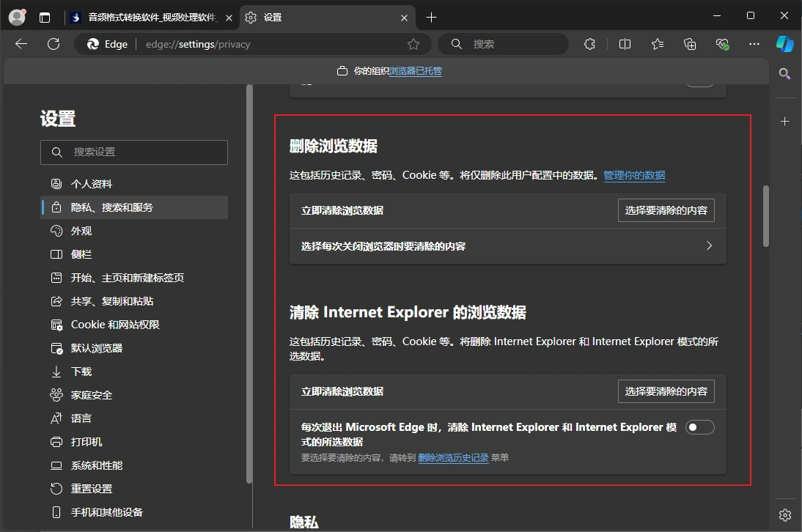Open Copilot in the browser toolbar
The image size is (802, 532).
784,44
